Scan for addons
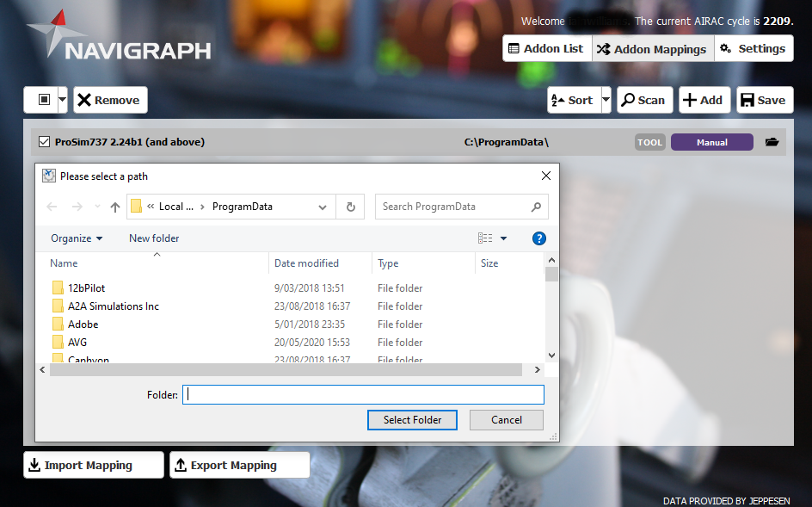Image resolution: width=812 pixels, height=507 pixels. (645, 99)
